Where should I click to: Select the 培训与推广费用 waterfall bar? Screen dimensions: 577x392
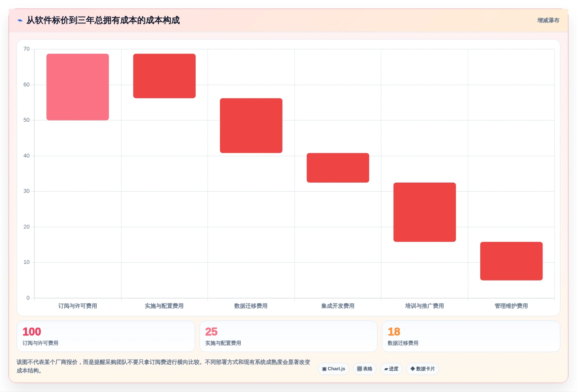[x=424, y=212]
